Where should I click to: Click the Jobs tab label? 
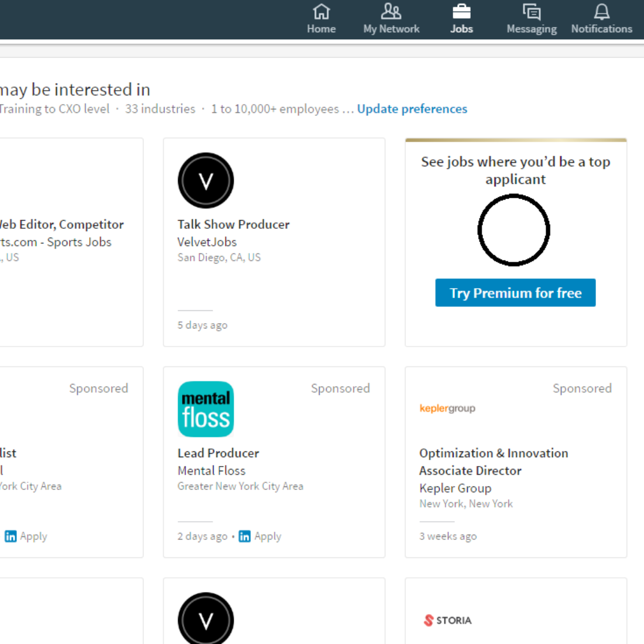pyautogui.click(x=462, y=29)
